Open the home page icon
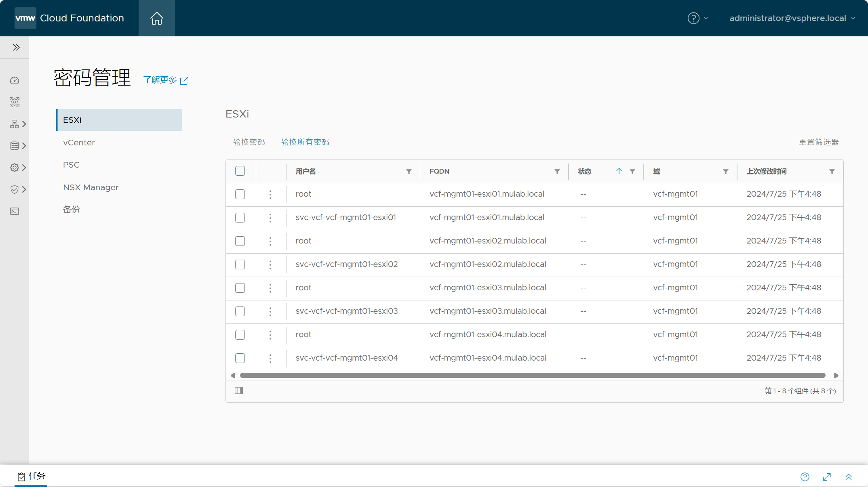Viewport: 868px width, 487px height. click(157, 18)
